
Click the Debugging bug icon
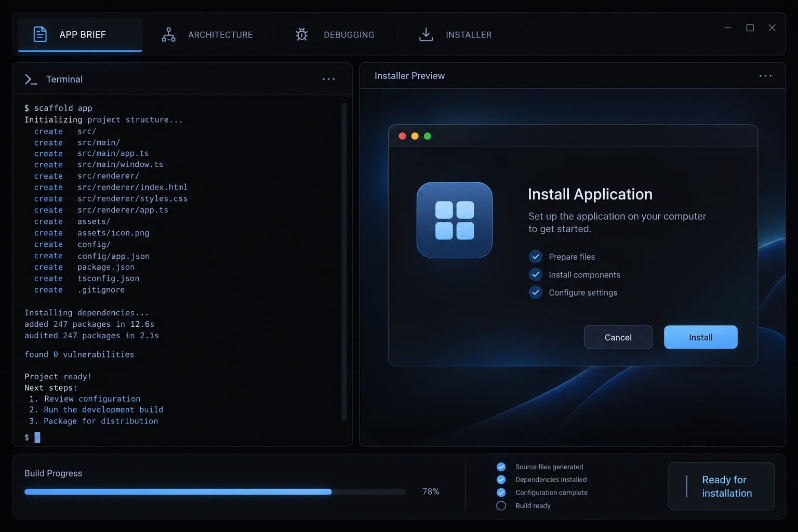pyautogui.click(x=301, y=35)
